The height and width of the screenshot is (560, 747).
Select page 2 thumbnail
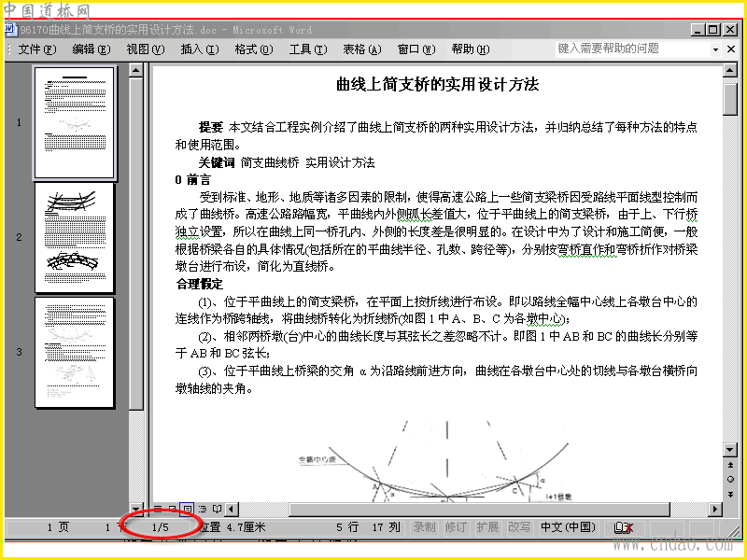(x=75, y=238)
